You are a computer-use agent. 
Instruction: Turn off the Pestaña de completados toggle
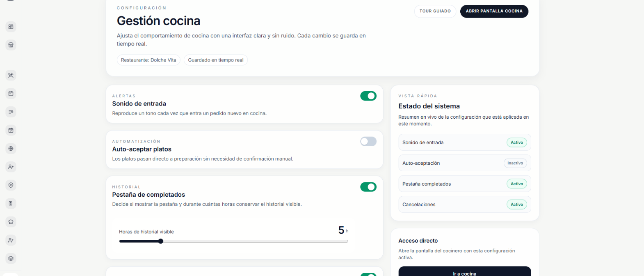pos(368,187)
